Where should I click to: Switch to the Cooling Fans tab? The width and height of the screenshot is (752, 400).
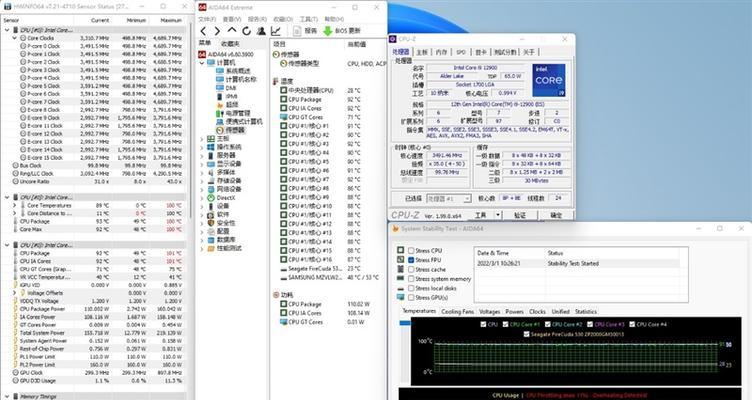[x=457, y=312]
